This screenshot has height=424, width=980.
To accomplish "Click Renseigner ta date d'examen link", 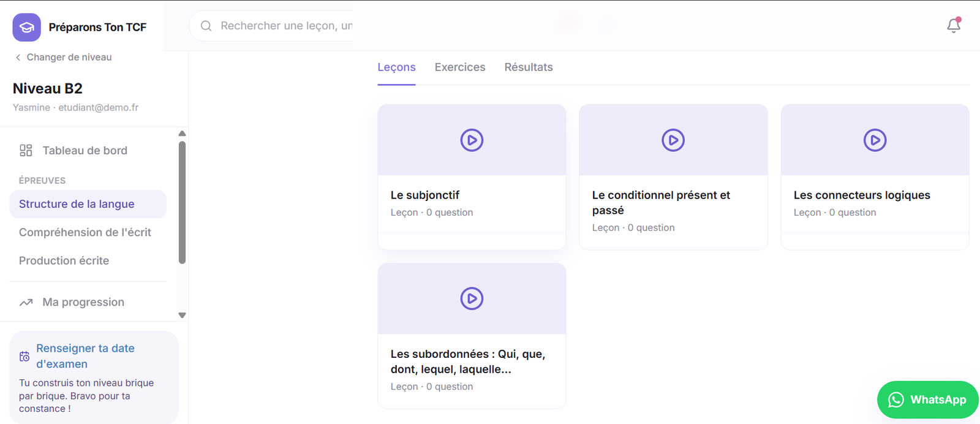I will coord(85,356).
